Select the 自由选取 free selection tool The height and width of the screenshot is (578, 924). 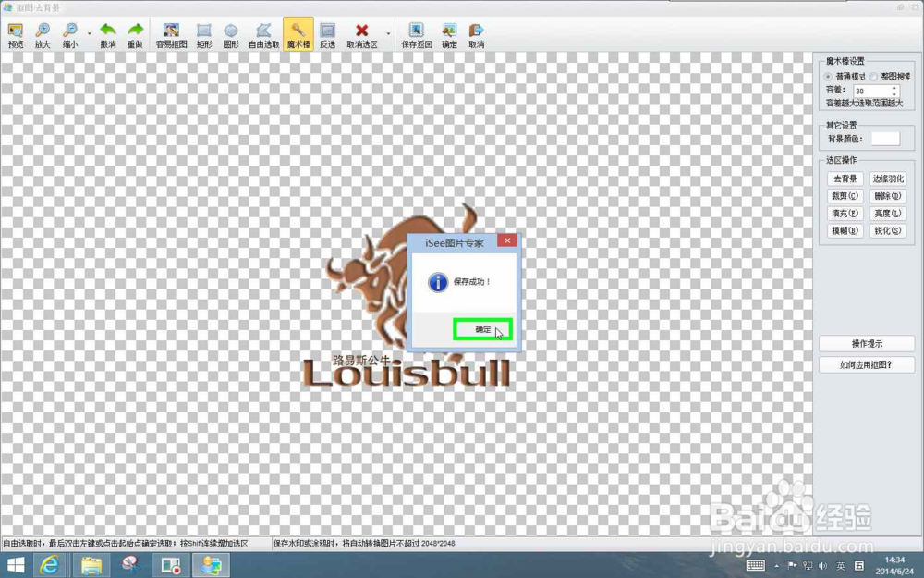point(263,35)
